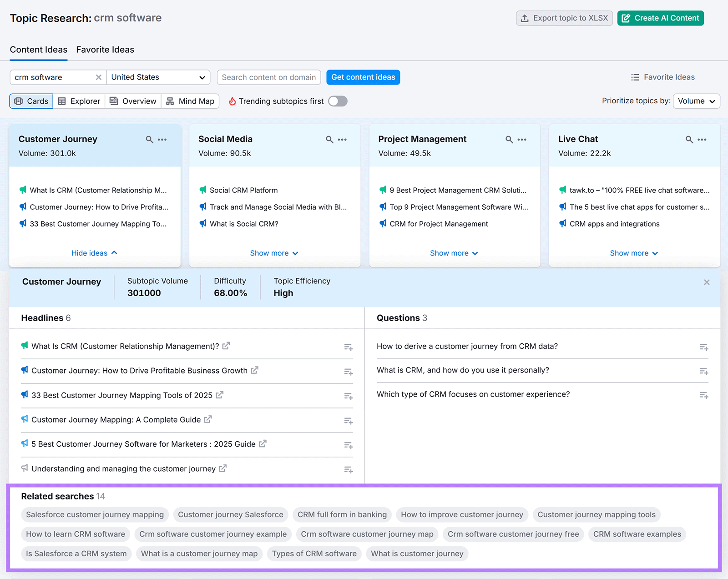Viewport: 728px width, 579px height.
Task: Select the Content Ideas tab
Action: [38, 50]
